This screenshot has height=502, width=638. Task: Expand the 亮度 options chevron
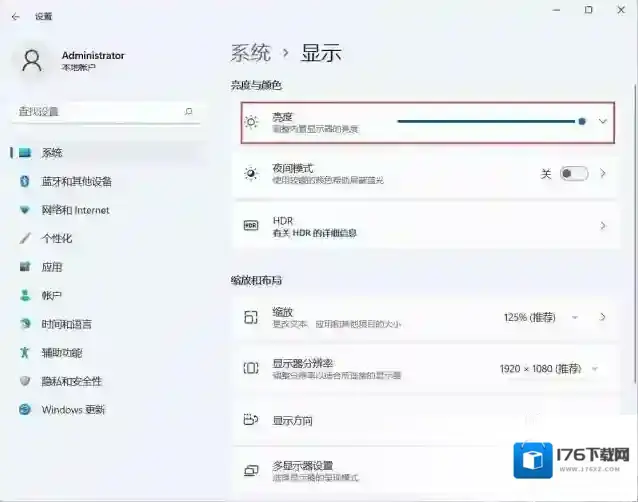tap(603, 121)
